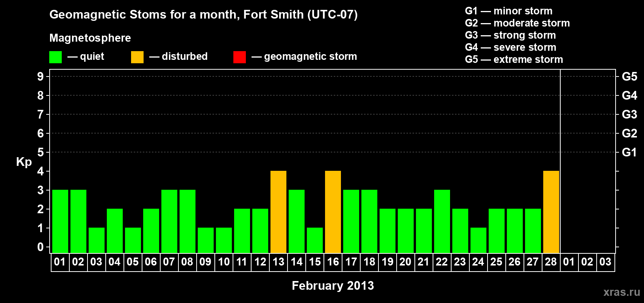Click the 'G4 — severe storm' legend text

tap(511, 47)
